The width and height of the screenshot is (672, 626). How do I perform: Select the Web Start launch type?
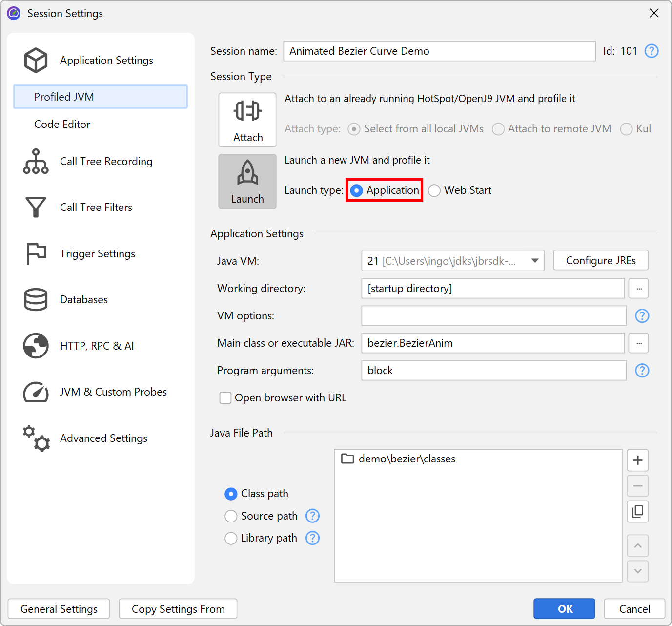click(x=434, y=190)
